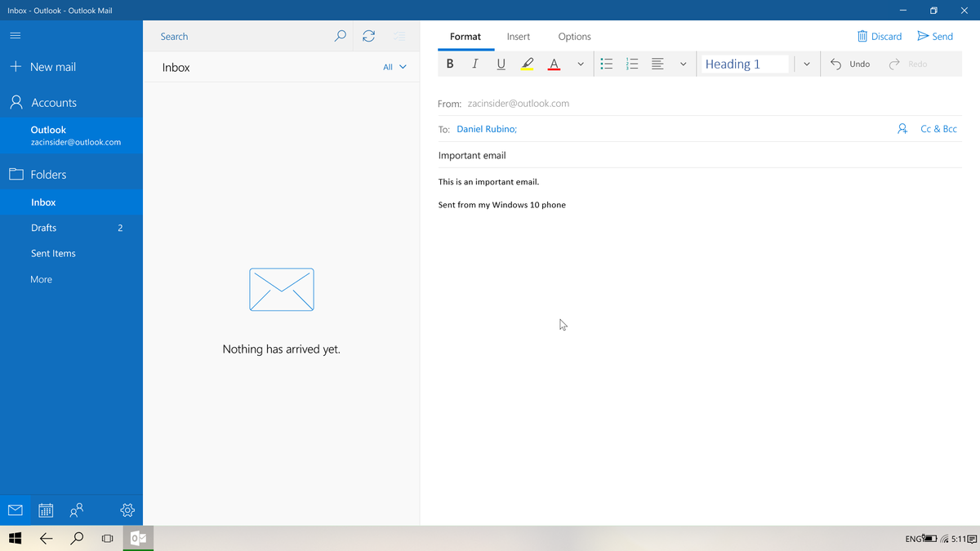
Task: Open the Heading 1 style dropdown
Action: pos(806,63)
